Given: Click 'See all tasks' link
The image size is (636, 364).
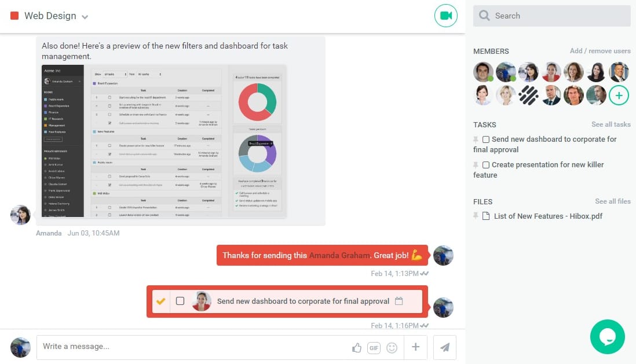Looking at the screenshot, I should (x=611, y=124).
